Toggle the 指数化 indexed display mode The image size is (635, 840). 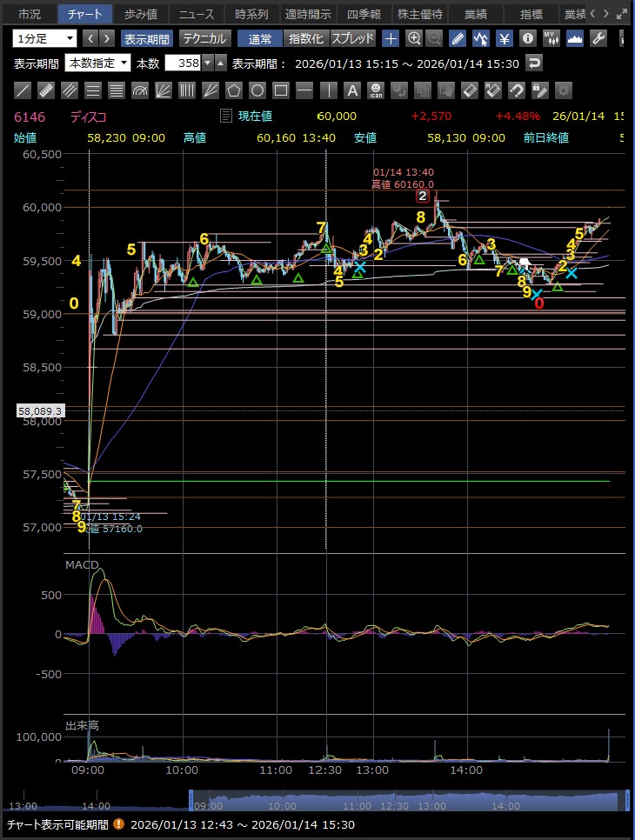(x=306, y=38)
